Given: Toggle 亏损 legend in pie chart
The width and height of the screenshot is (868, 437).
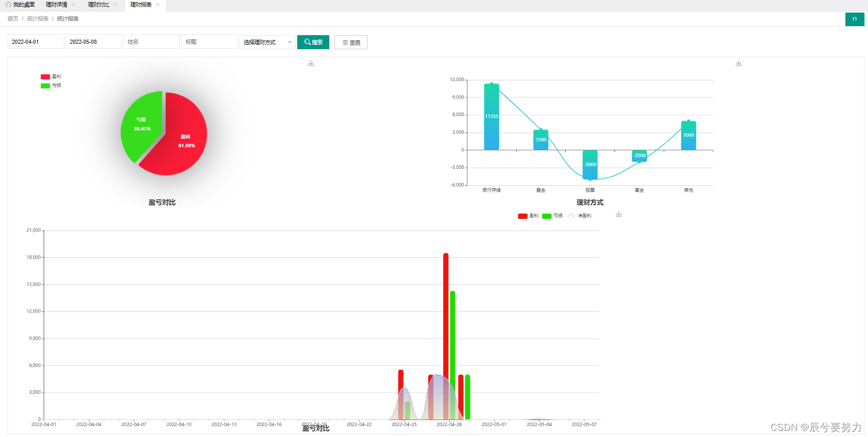Looking at the screenshot, I should [x=51, y=85].
